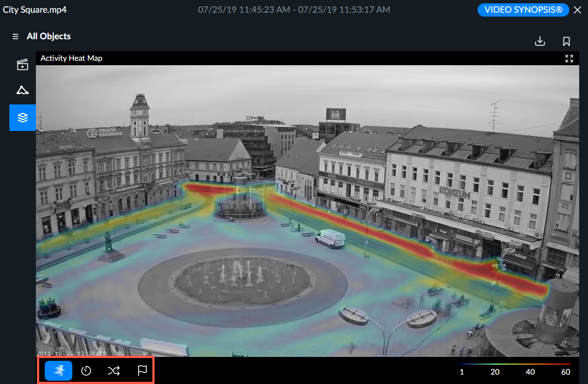This screenshot has height=384, width=588.
Task: Select the flag icon heat map mode
Action: 142,371
